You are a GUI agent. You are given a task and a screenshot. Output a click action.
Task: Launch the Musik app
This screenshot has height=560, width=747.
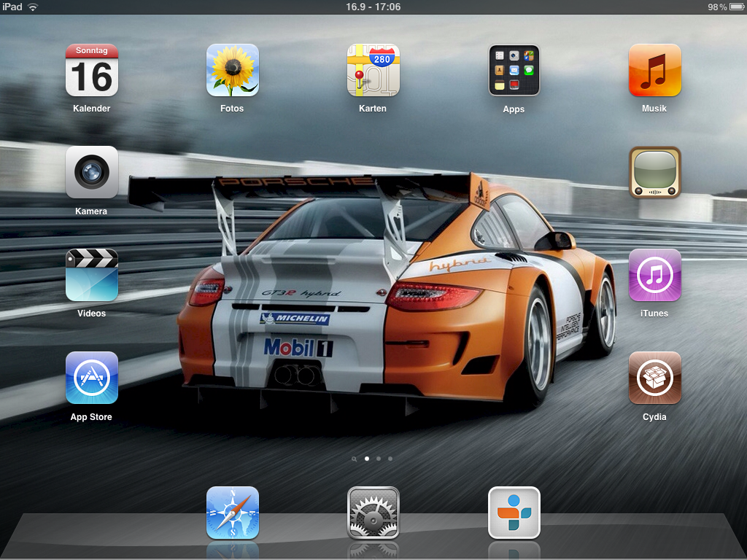click(655, 71)
